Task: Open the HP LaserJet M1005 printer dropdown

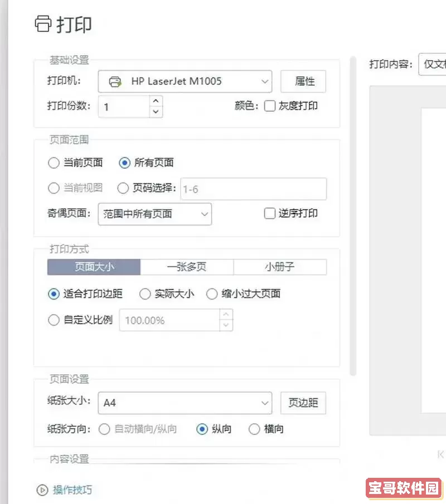Action: pyautogui.click(x=185, y=82)
